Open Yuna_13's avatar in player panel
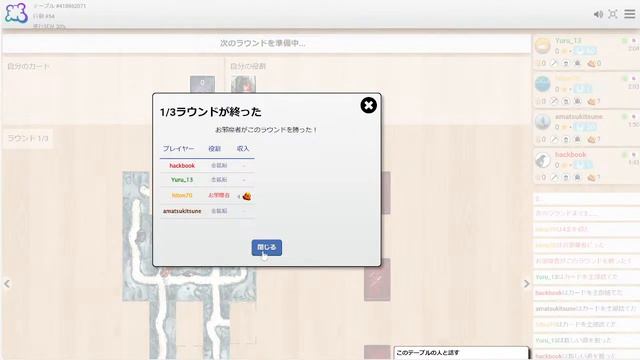 click(543, 46)
